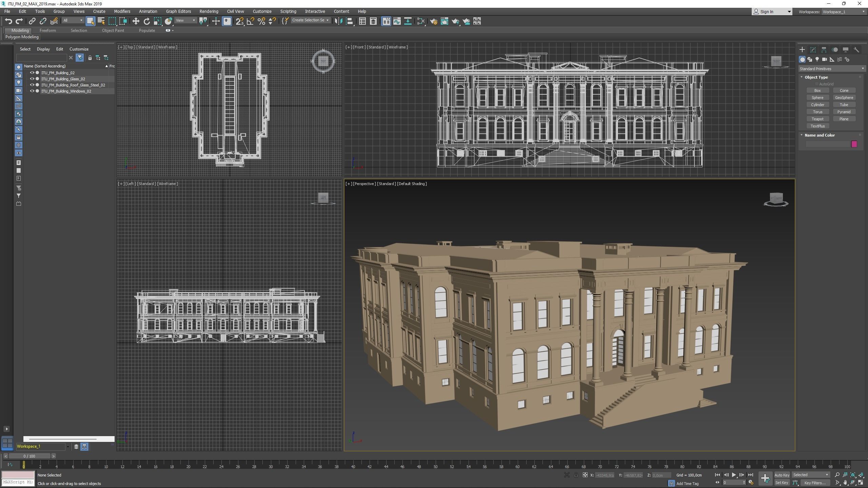Open the Utilities command panel tab
Screen dimensions: 868x488
(856, 50)
